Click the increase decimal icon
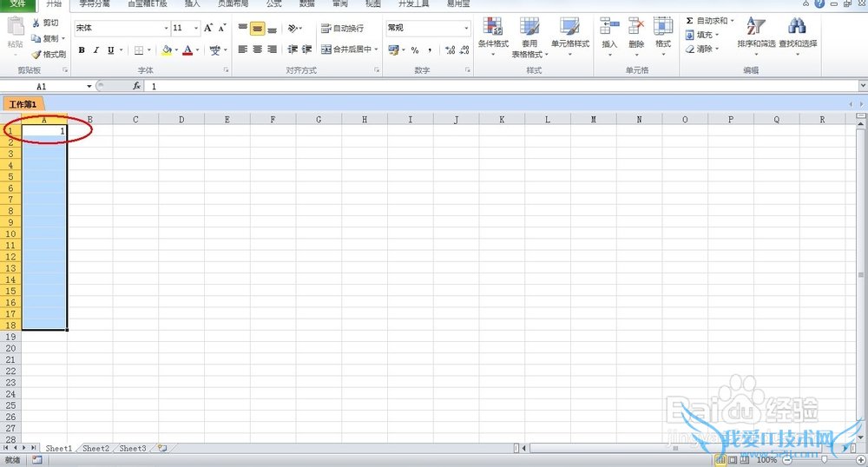868x467 pixels. (450, 49)
